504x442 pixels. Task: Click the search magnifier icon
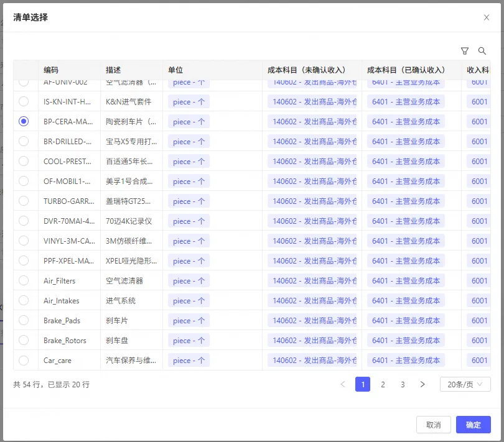(482, 51)
